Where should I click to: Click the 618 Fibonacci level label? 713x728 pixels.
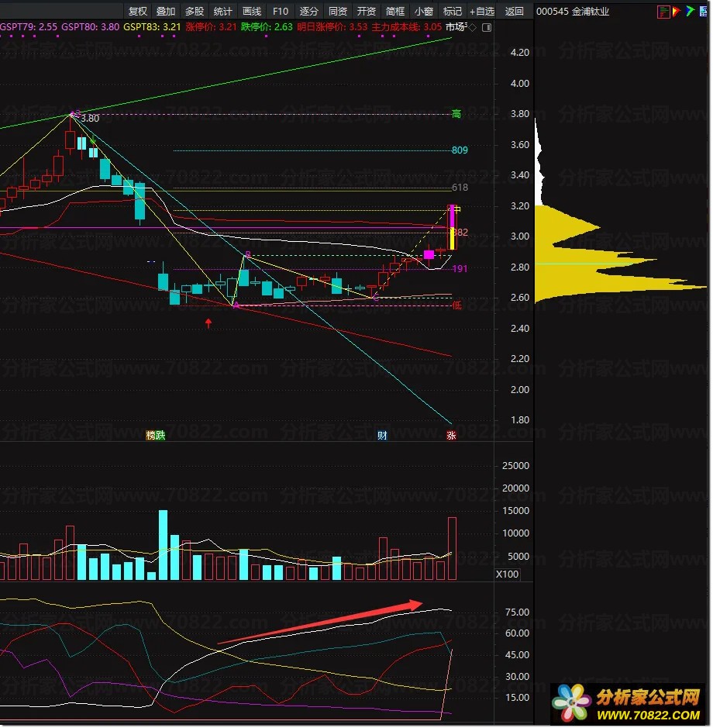point(460,188)
